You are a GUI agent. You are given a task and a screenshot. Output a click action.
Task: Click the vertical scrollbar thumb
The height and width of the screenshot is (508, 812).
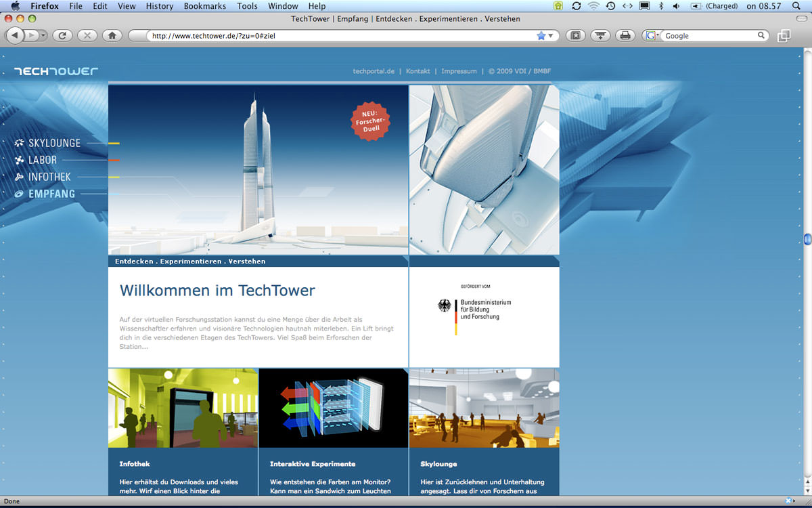807,238
